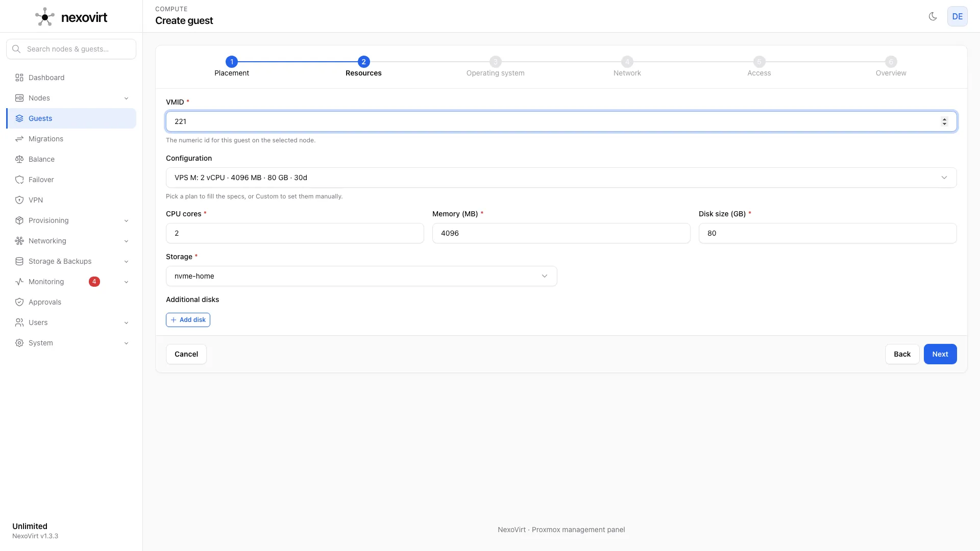Jump to the Access step
This screenshot has width=980, height=551.
759,66
